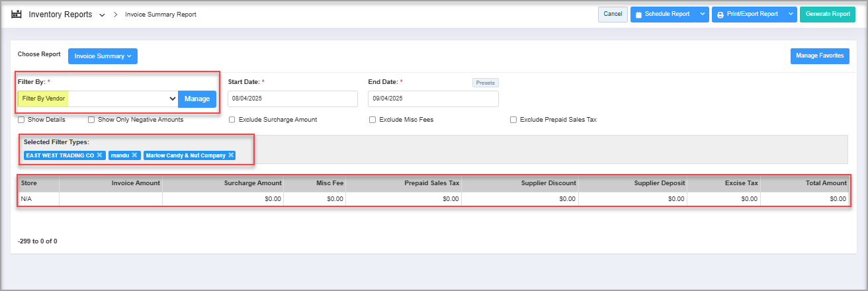Viewport: 868px width, 291px height.
Task: Tick the Exclude Misc Fees checkbox
Action: pos(372,120)
